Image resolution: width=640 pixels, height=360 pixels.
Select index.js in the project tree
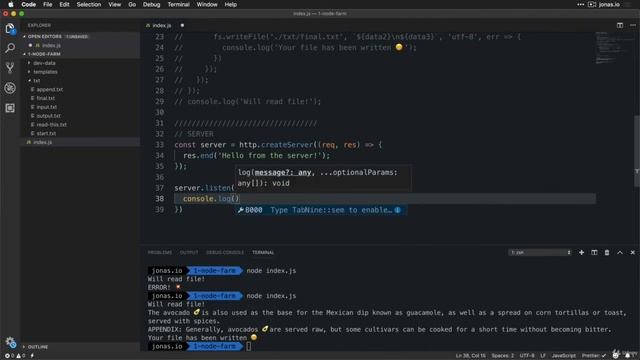point(42,142)
